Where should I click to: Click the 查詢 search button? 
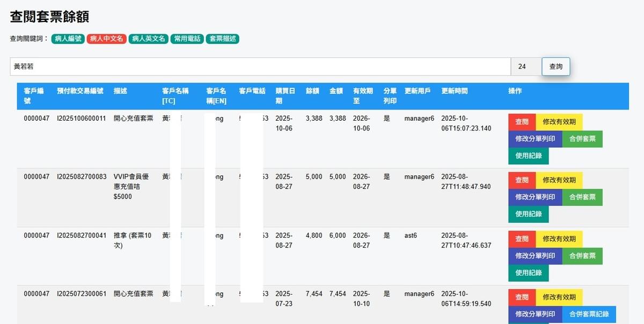[555, 67]
